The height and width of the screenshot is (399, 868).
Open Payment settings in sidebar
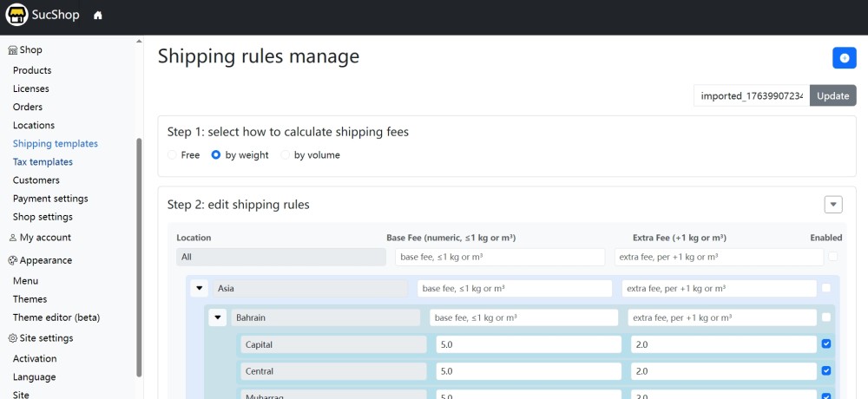tap(50, 199)
